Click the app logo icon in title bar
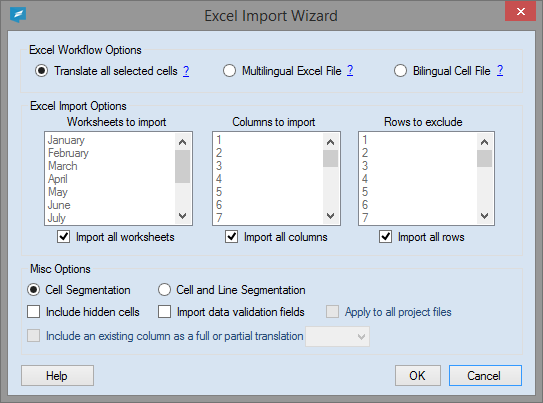The image size is (543, 403). (18, 15)
